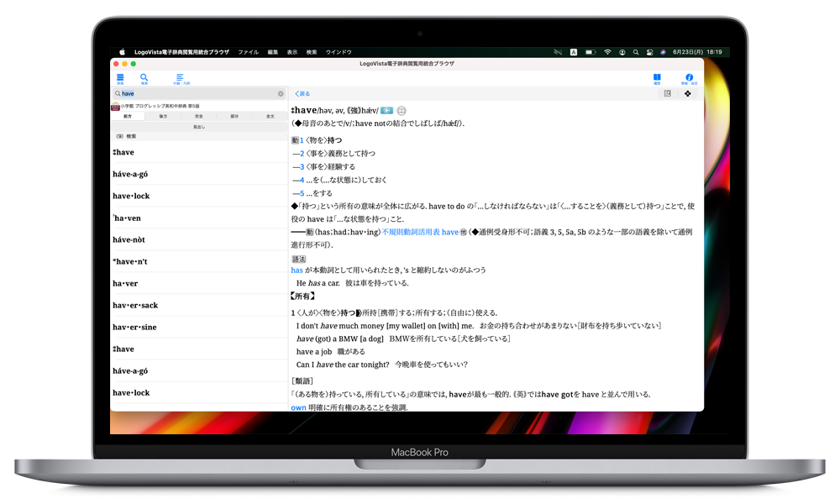Select the hav·er·sine result
Viewport: 840px width, 504px height.
click(x=199, y=328)
